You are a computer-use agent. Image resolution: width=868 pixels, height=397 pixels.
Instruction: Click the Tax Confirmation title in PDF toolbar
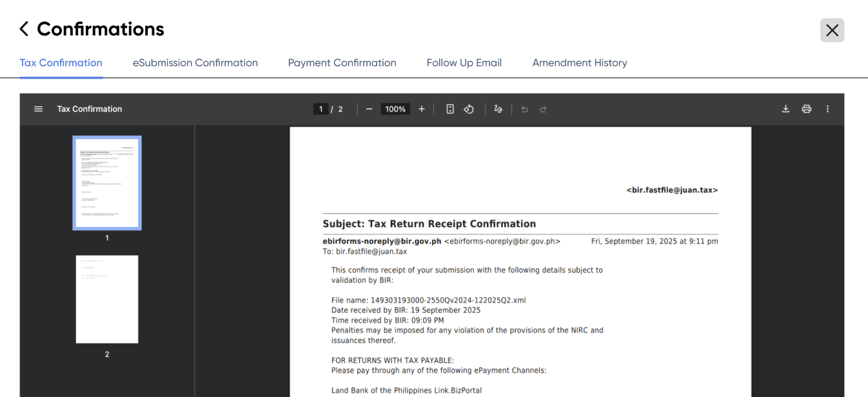click(90, 109)
